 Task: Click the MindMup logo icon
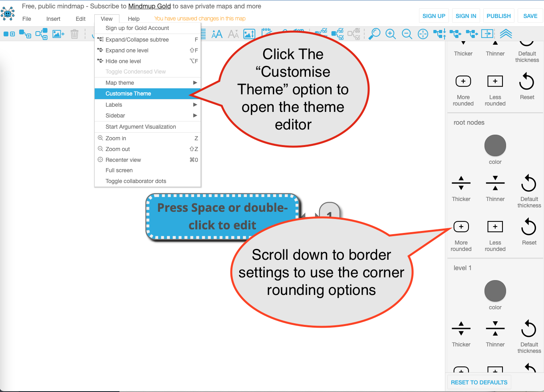click(8, 13)
